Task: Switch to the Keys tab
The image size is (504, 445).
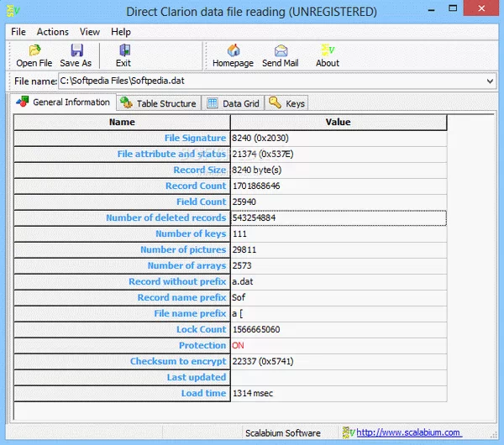Action: 286,103
